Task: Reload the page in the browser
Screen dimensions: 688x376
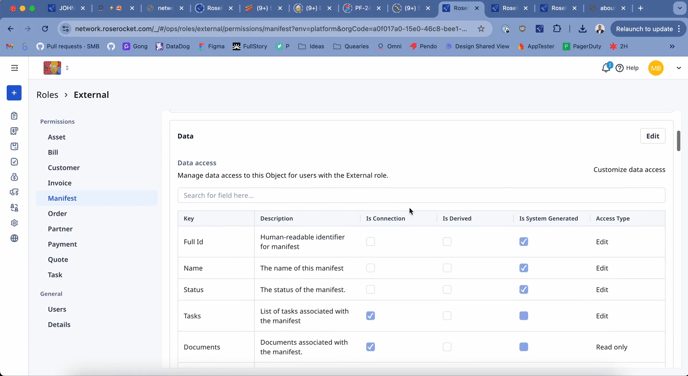Action: [x=45, y=29]
